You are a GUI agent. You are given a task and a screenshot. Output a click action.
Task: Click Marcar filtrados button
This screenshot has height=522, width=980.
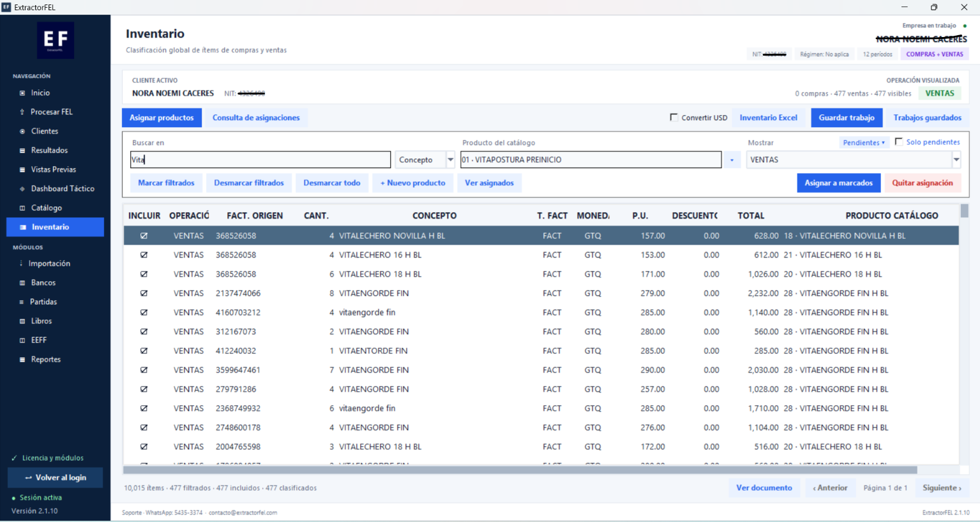point(166,183)
